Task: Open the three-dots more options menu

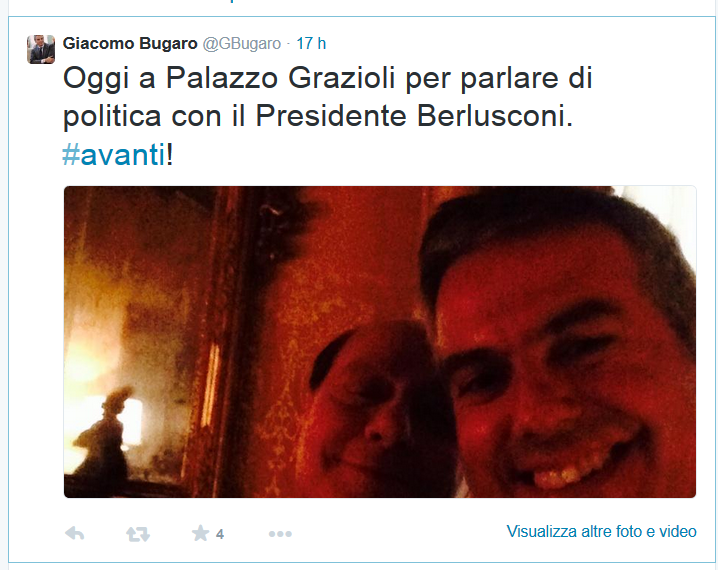Action: click(x=280, y=534)
